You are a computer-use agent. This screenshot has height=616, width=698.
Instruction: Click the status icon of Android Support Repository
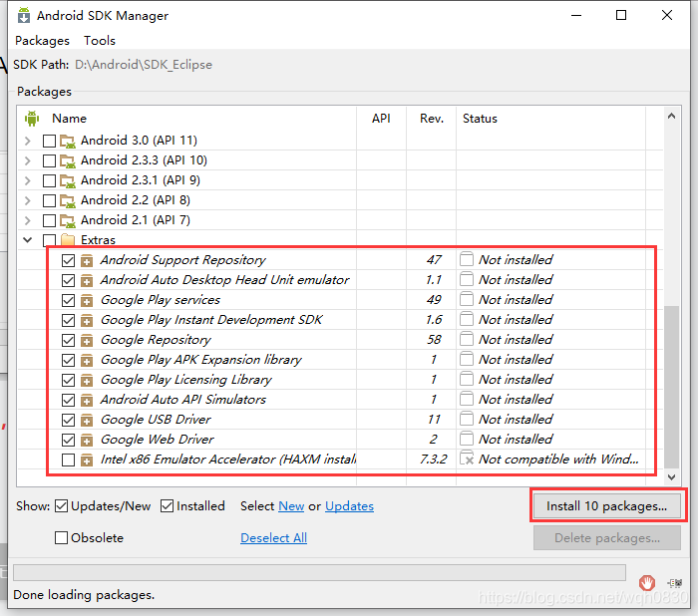coord(467,259)
